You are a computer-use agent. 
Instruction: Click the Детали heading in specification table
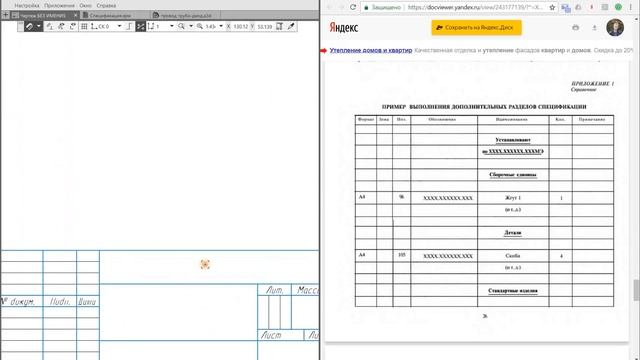(513, 233)
